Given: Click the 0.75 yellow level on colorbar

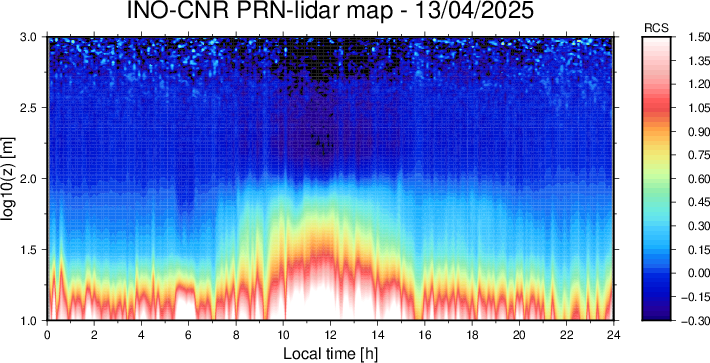Looking at the screenshot, I should [656, 155].
